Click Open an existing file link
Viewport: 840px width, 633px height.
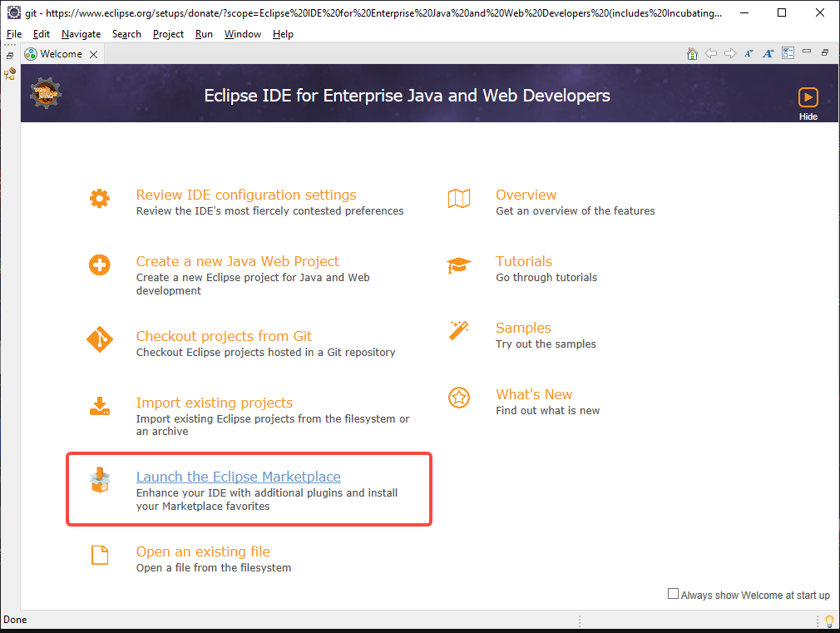[203, 551]
